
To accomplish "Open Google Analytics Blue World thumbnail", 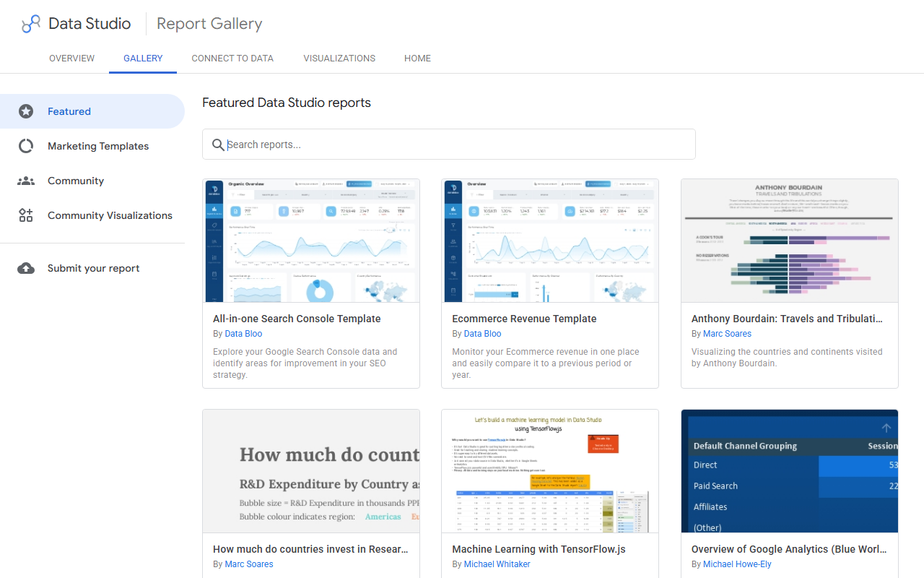I will pyautogui.click(x=790, y=471).
